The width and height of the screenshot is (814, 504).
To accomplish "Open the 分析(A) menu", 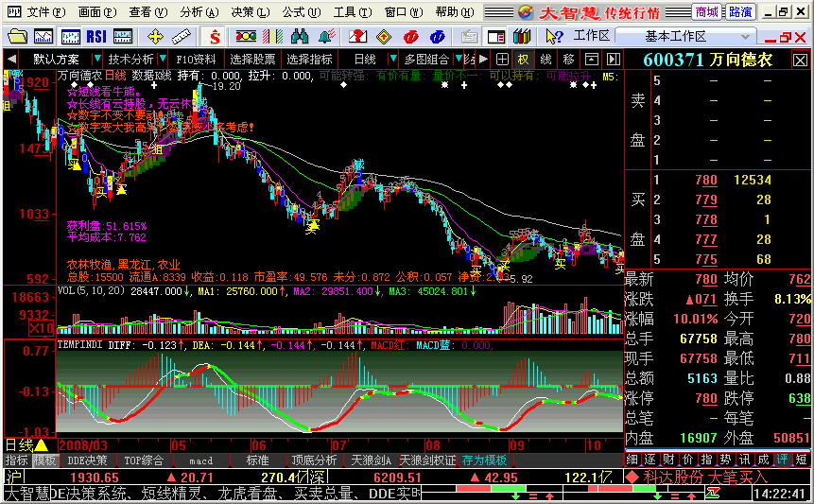I will coord(199,12).
